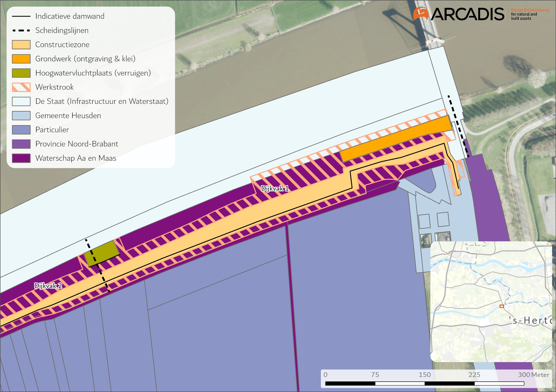Image resolution: width=556 pixels, height=392 pixels.
Task: Click the Constructiezone legend swatch
Action: tap(21, 45)
